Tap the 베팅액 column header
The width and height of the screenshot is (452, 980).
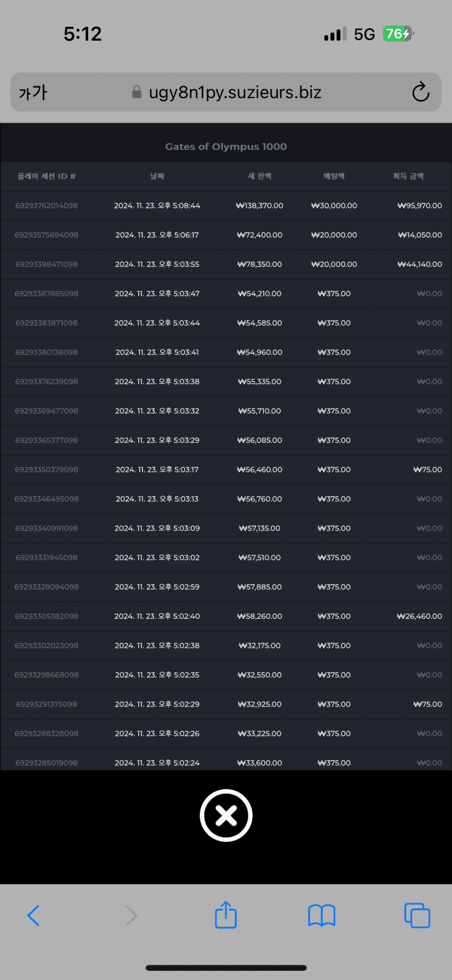[x=334, y=177]
